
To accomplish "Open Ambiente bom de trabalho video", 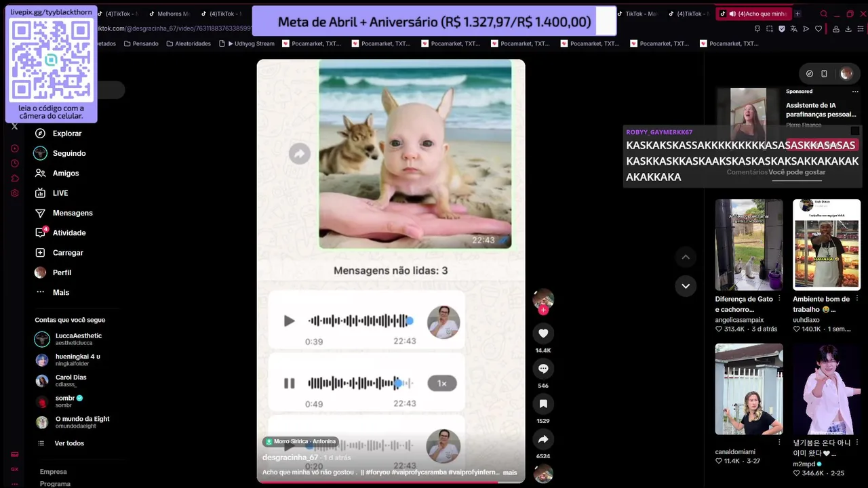I will point(827,245).
